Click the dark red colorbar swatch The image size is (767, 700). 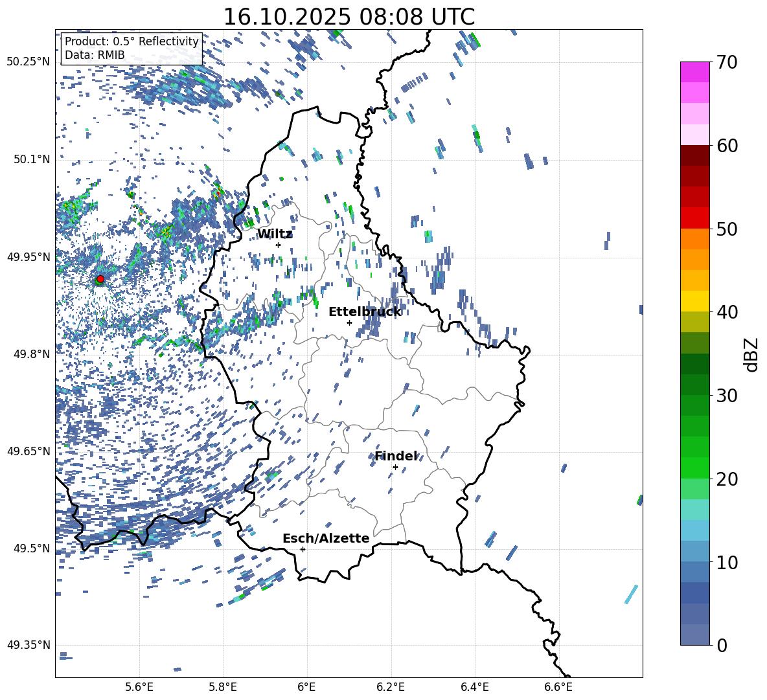(694, 155)
